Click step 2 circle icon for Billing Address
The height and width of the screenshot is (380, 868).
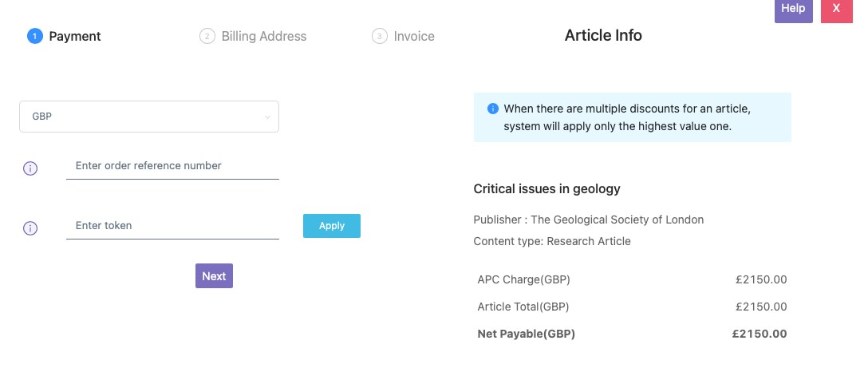(207, 36)
